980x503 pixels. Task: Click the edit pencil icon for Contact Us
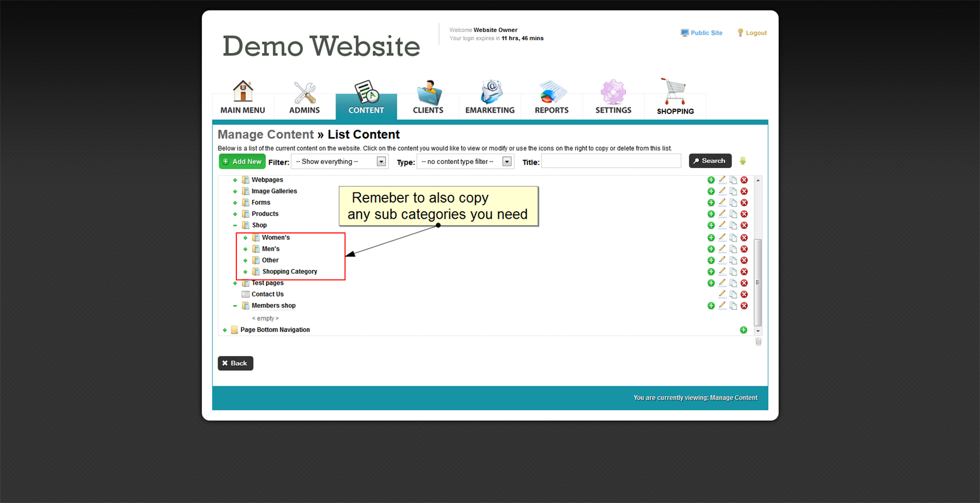coord(722,294)
